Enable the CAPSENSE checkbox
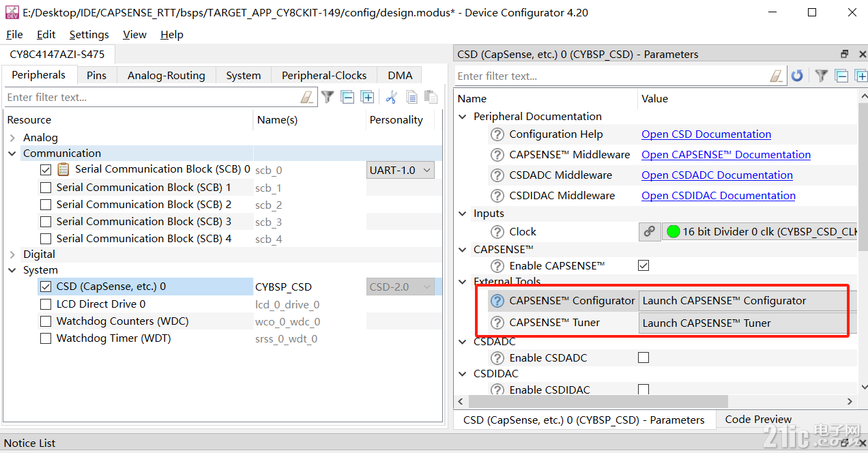This screenshot has height=453, width=868. [643, 265]
